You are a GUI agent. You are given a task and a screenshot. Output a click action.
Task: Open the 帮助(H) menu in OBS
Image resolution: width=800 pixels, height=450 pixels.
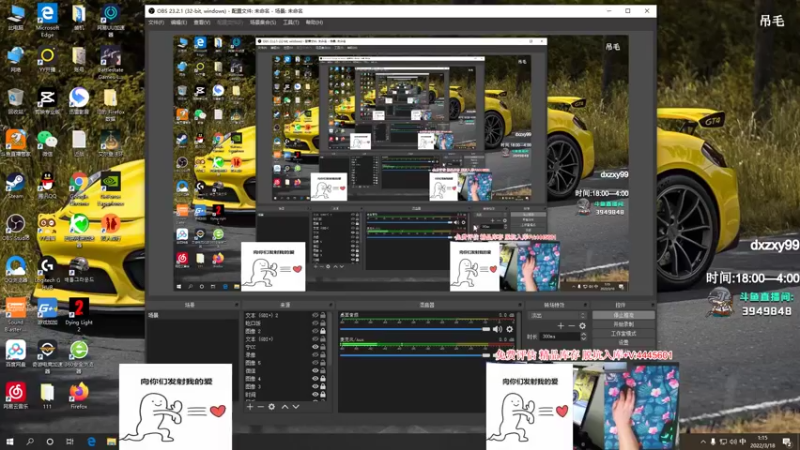point(314,22)
